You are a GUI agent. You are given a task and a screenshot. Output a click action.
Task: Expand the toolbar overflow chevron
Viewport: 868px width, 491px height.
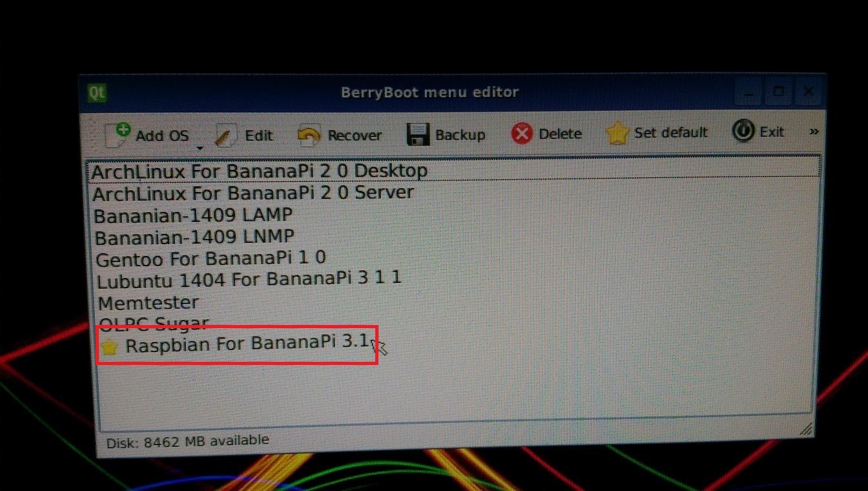pyautogui.click(x=814, y=132)
